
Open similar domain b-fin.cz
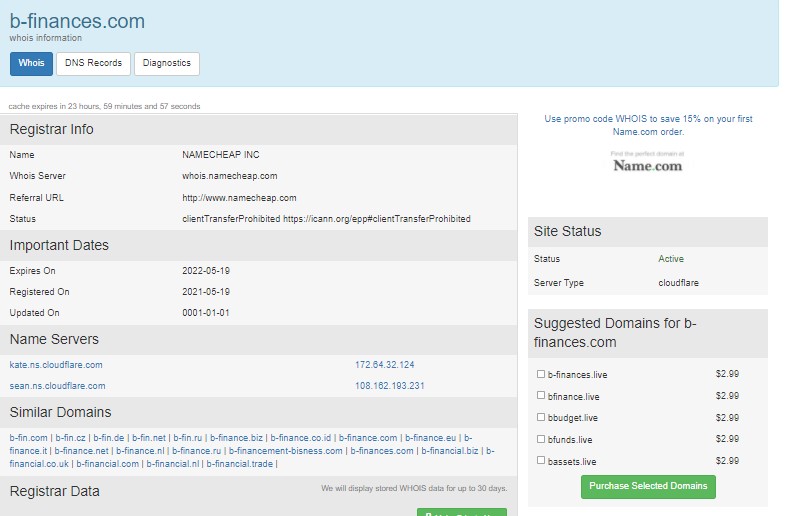click(x=70, y=438)
